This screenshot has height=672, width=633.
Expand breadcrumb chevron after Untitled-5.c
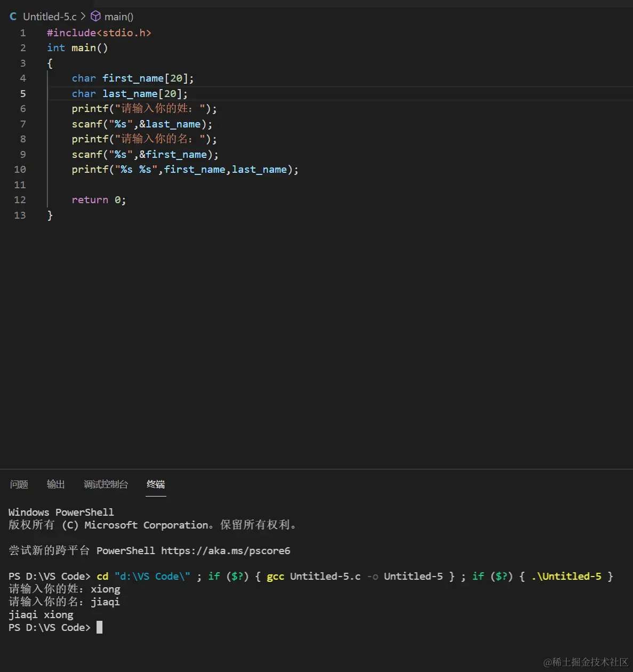coord(83,17)
